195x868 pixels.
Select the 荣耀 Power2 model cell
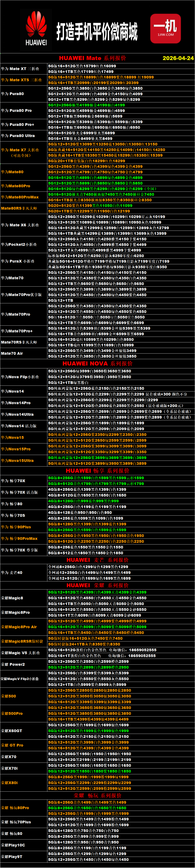(x=13, y=664)
